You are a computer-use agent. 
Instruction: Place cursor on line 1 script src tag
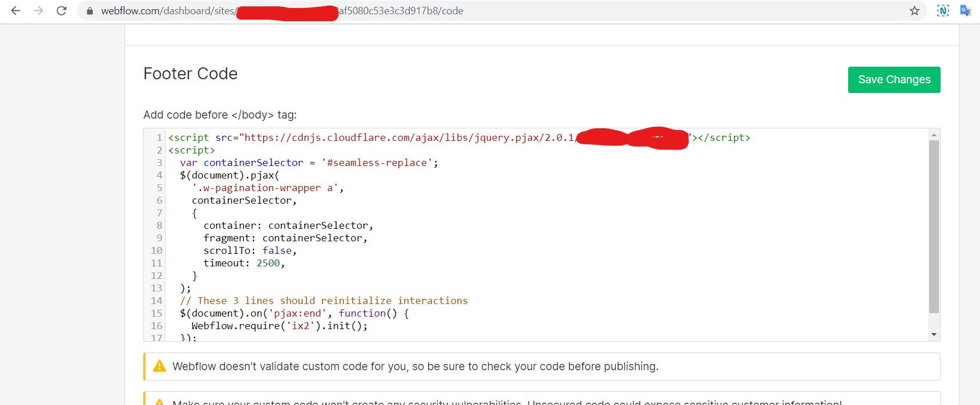(x=459, y=137)
